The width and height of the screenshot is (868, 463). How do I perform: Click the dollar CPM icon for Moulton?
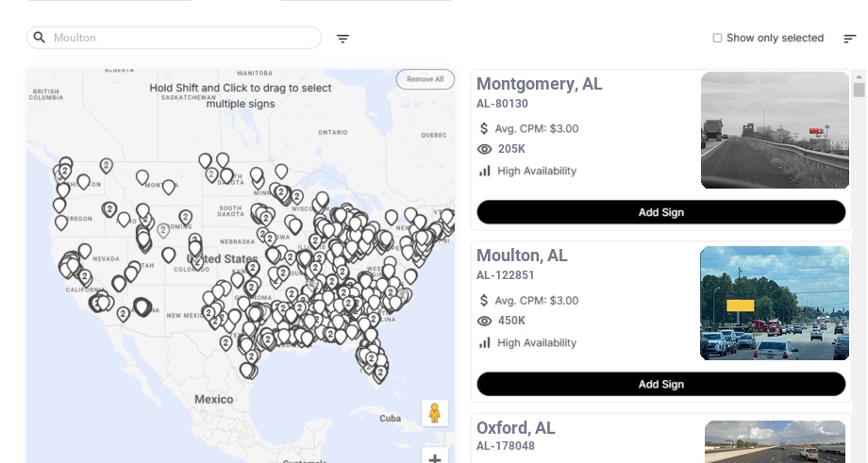(x=485, y=301)
